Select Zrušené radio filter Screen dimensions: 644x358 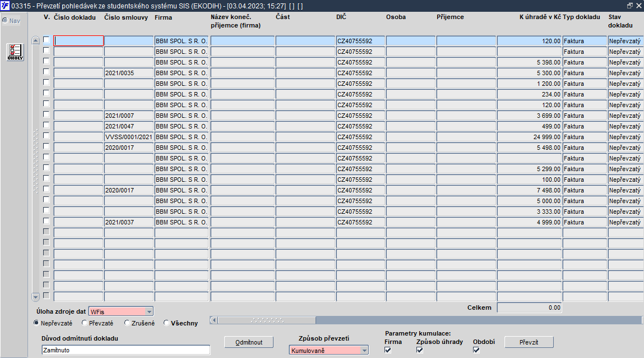click(x=127, y=323)
